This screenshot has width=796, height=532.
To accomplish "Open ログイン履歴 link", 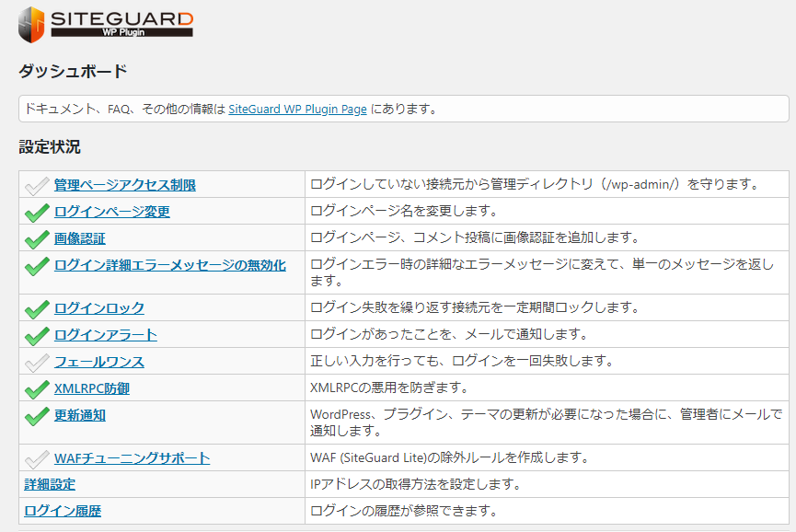I will tap(63, 511).
